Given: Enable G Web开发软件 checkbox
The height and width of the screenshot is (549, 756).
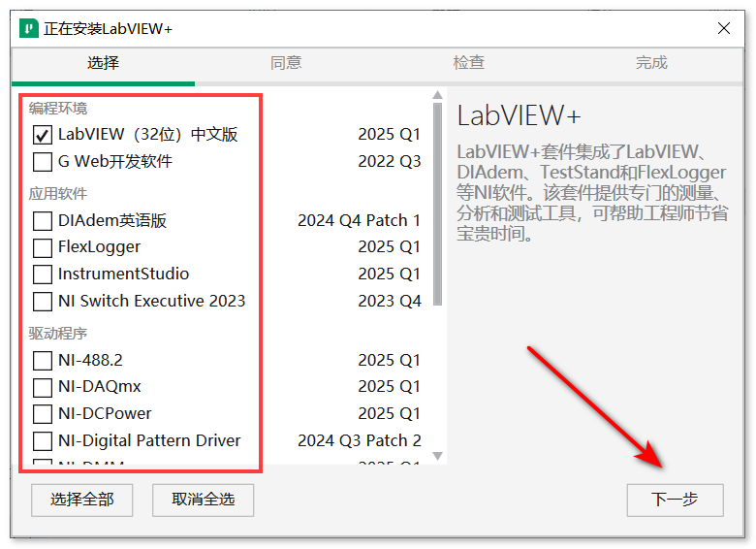Looking at the screenshot, I should click(x=43, y=162).
